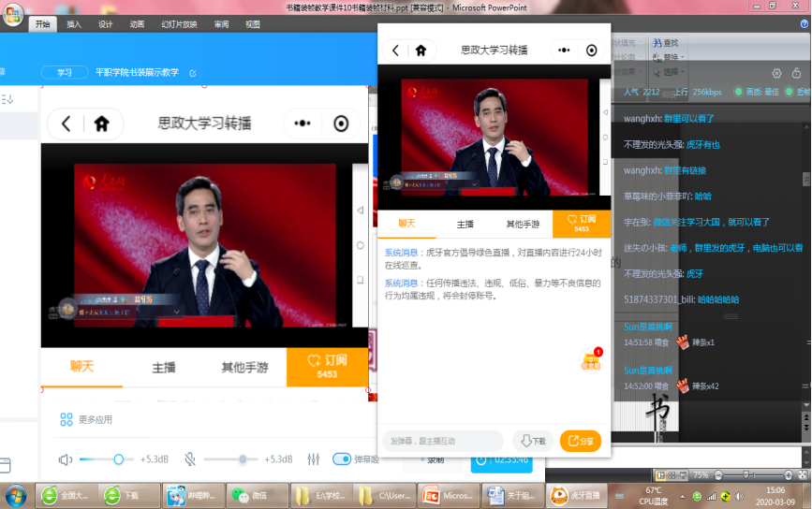Fit the slide to the window with the status bar icon
Image resolution: width=812 pixels, height=509 pixels.
pos(802,475)
